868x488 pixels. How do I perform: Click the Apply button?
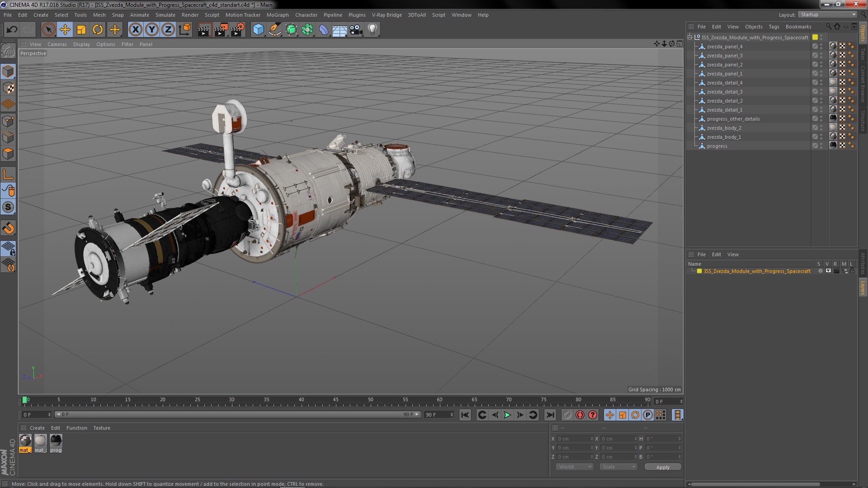pos(662,467)
